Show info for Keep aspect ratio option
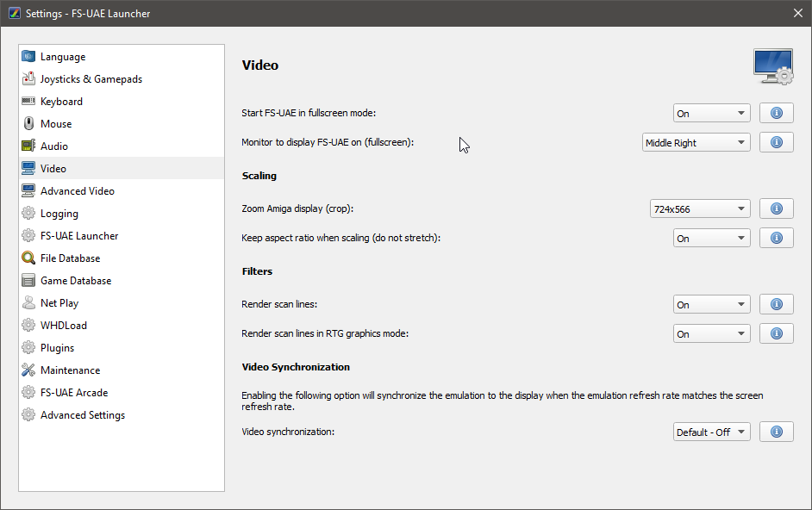Viewport: 812px width, 510px height. [777, 238]
